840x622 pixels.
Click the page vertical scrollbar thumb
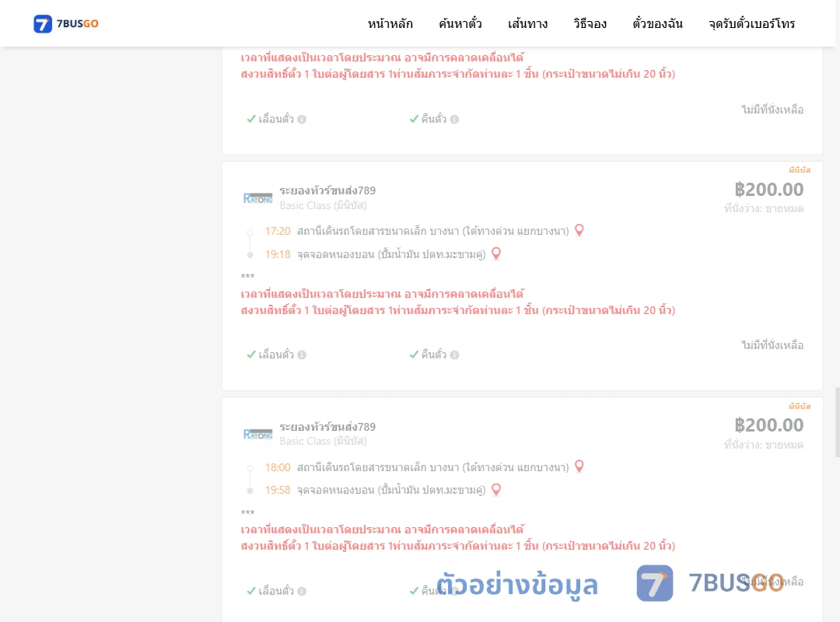coord(838,422)
